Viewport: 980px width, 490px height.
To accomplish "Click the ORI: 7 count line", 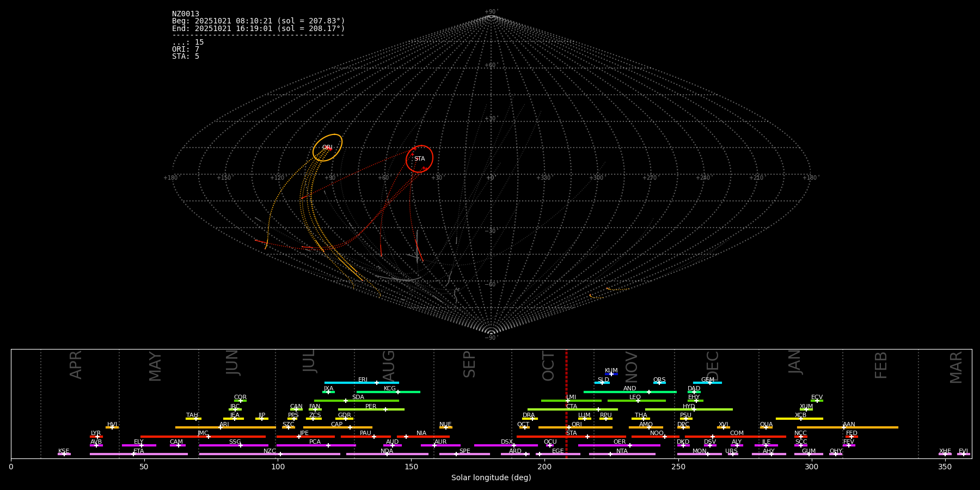I will (186, 50).
